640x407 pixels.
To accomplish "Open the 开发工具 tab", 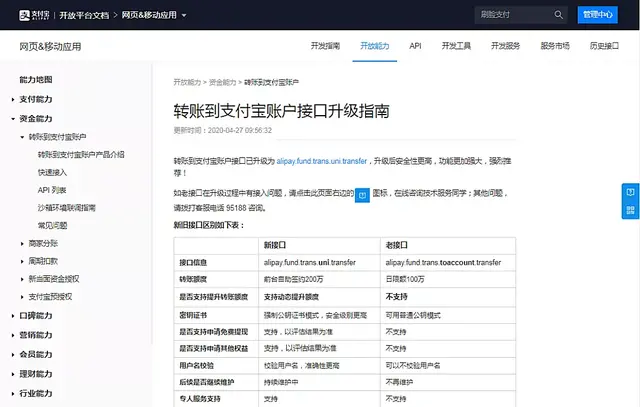I will coord(456,46).
